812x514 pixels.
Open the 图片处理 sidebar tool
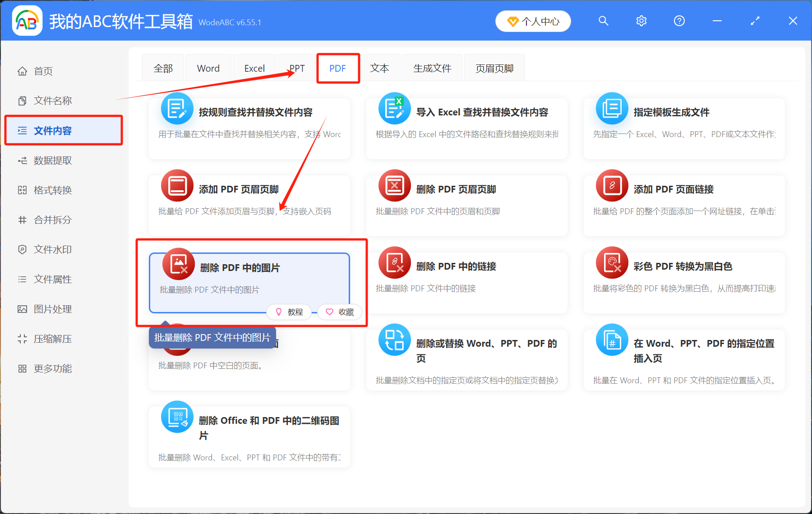[x=52, y=309]
